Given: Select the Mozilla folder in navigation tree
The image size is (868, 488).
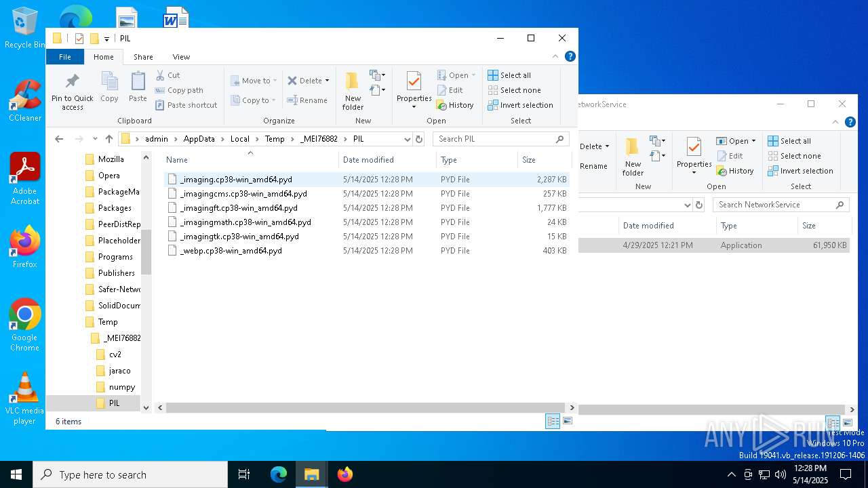Looking at the screenshot, I should pyautogui.click(x=111, y=159).
